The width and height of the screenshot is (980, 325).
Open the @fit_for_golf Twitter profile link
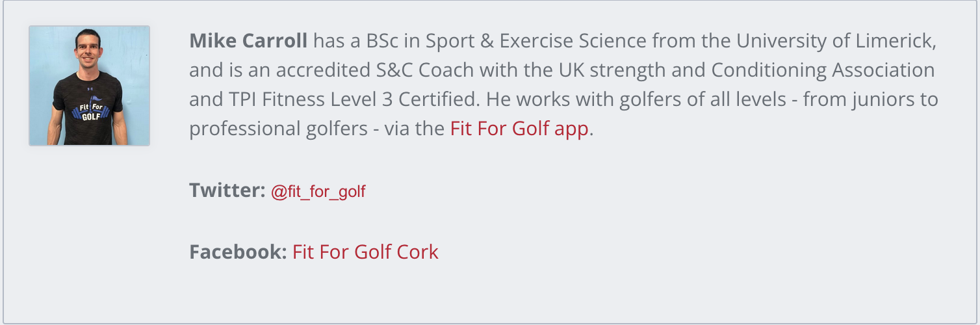[318, 192]
